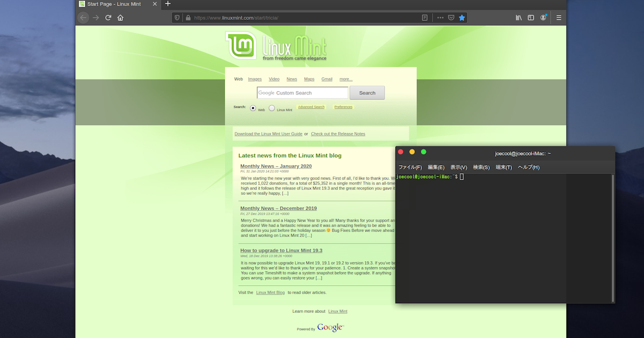Open page actions three-dot menu
The height and width of the screenshot is (338, 644).
tap(440, 18)
